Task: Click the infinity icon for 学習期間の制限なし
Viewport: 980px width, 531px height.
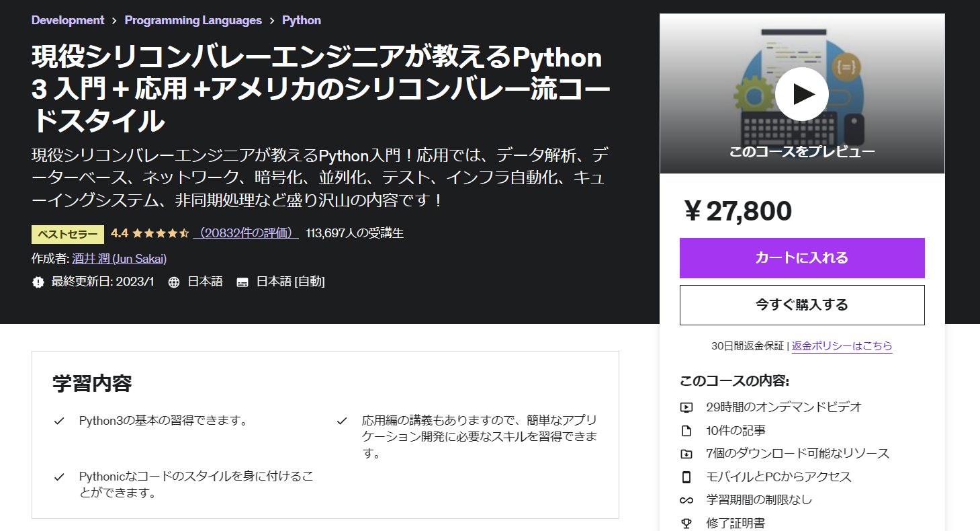Action: (686, 499)
